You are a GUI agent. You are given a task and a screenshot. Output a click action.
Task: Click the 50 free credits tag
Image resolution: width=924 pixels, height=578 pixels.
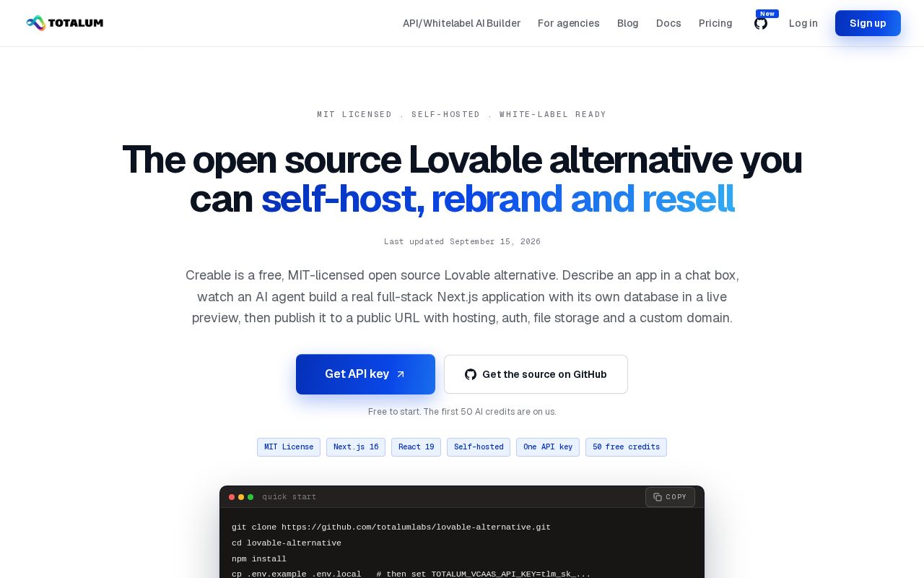click(626, 447)
